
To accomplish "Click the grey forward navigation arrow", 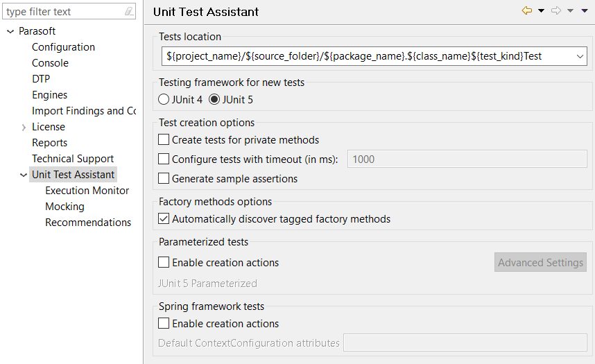I will tap(556, 10).
